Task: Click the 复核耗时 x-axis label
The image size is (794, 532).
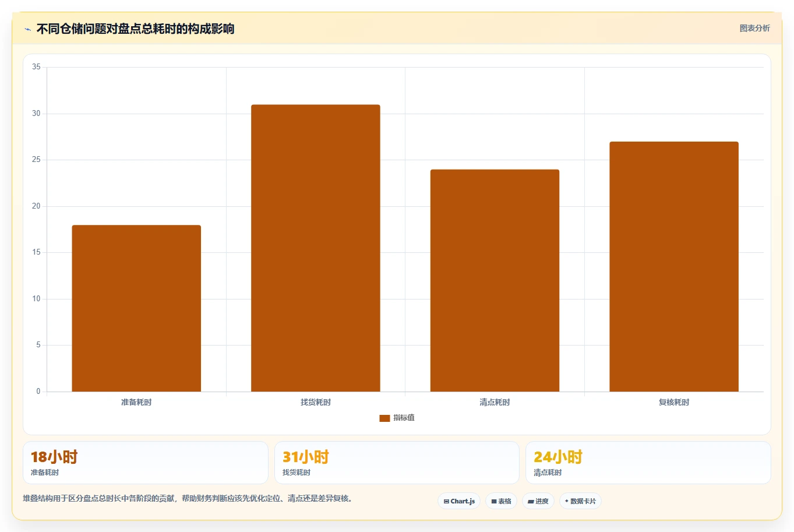Action: coord(674,402)
